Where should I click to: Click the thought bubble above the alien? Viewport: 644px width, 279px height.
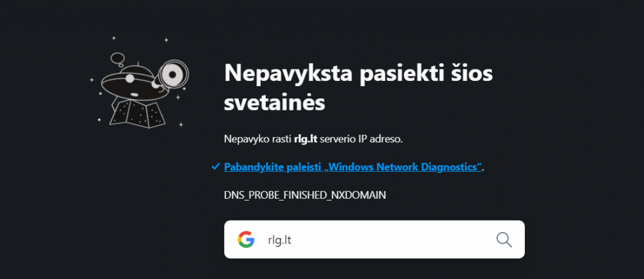click(118, 60)
